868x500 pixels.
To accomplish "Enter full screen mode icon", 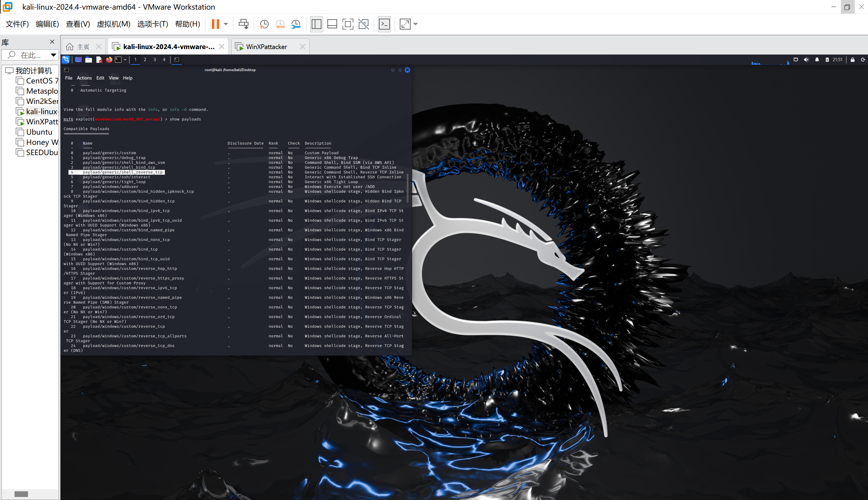I will click(348, 24).
